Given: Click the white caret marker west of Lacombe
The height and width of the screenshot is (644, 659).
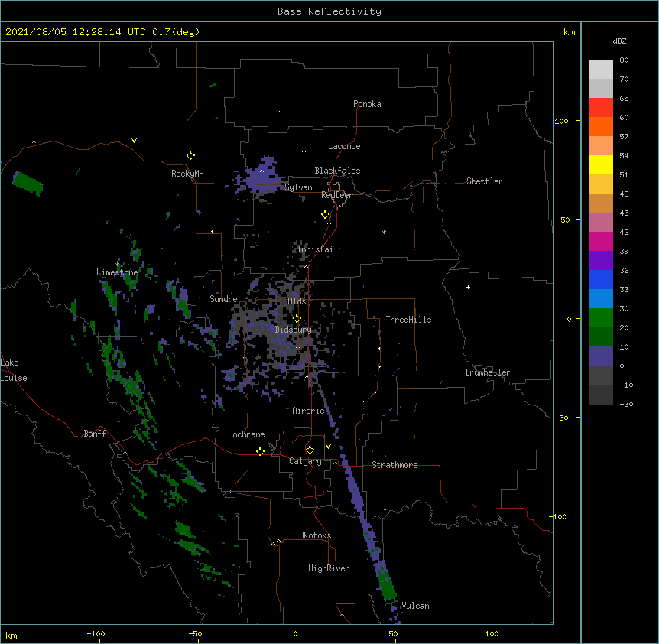Looking at the screenshot, I should 304,151.
